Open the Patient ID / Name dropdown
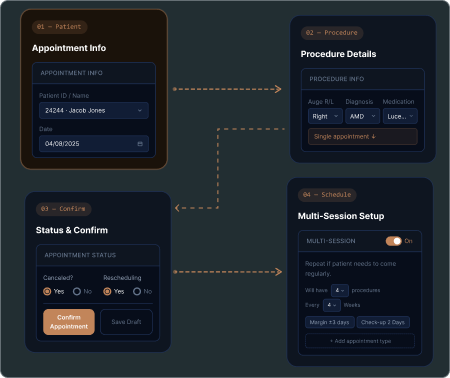This screenshot has width=450, height=378. pyautogui.click(x=94, y=110)
